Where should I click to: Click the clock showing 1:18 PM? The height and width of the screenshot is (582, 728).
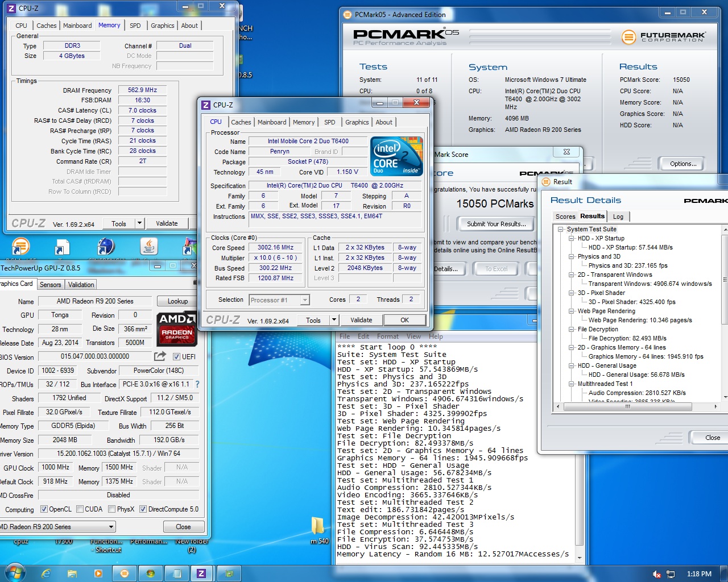click(x=699, y=574)
